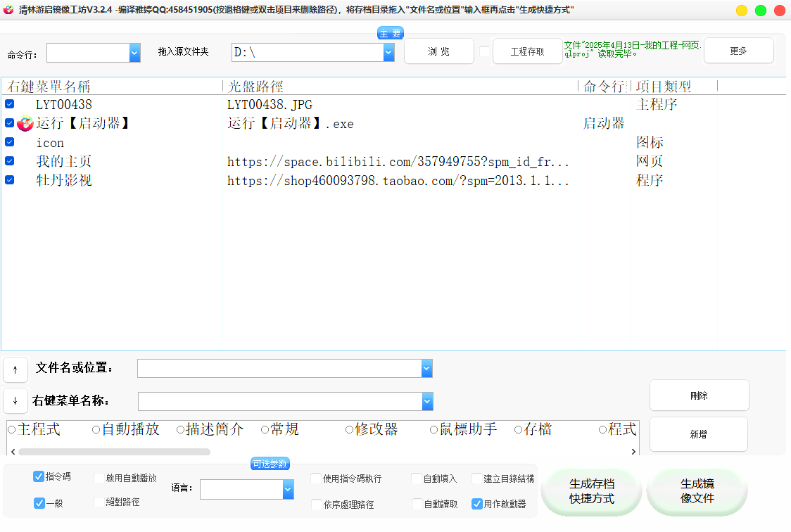Enable the 絕對路徑 checkbox
Image resolution: width=791 pixels, height=532 pixels.
tap(99, 502)
